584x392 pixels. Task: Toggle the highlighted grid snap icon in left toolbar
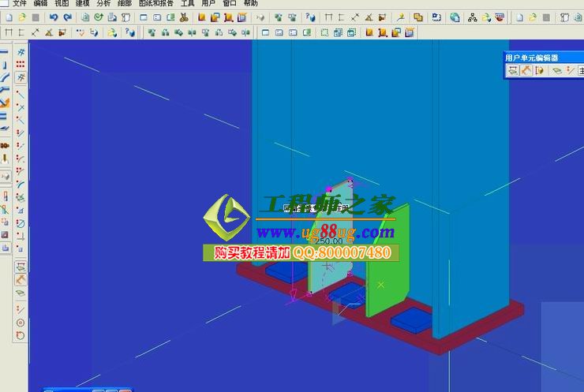pos(21,77)
